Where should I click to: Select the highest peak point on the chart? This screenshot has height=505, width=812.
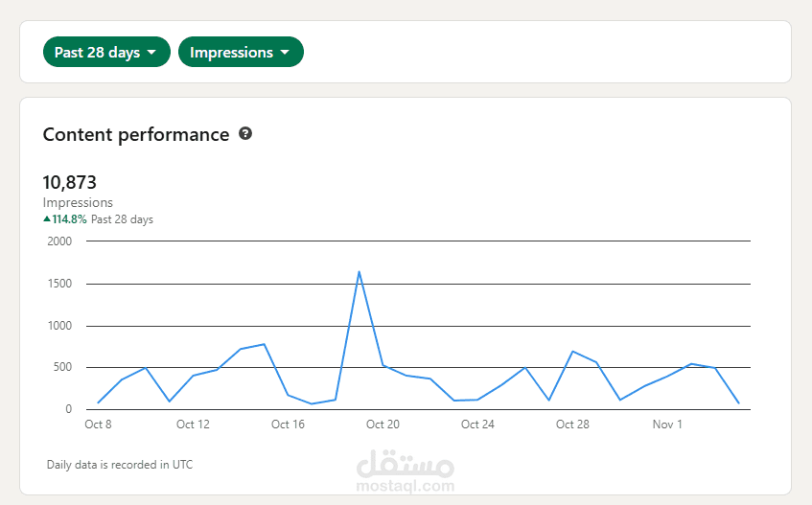(x=359, y=272)
